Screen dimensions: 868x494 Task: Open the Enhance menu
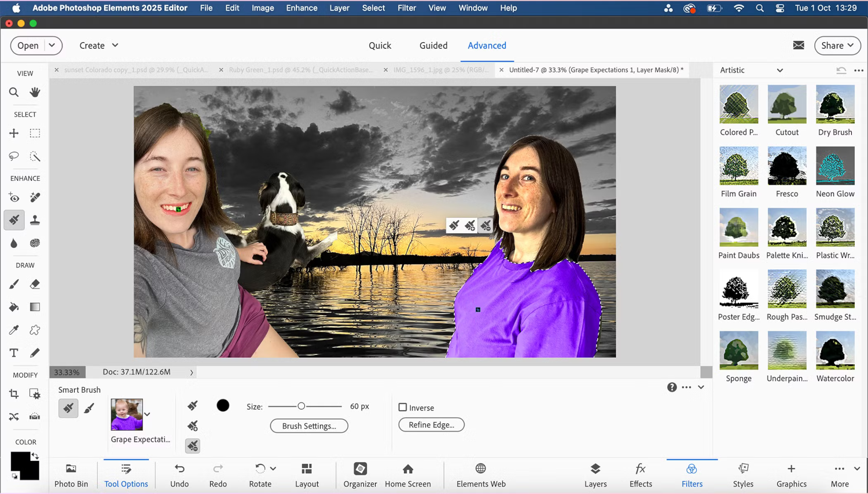pos(301,8)
